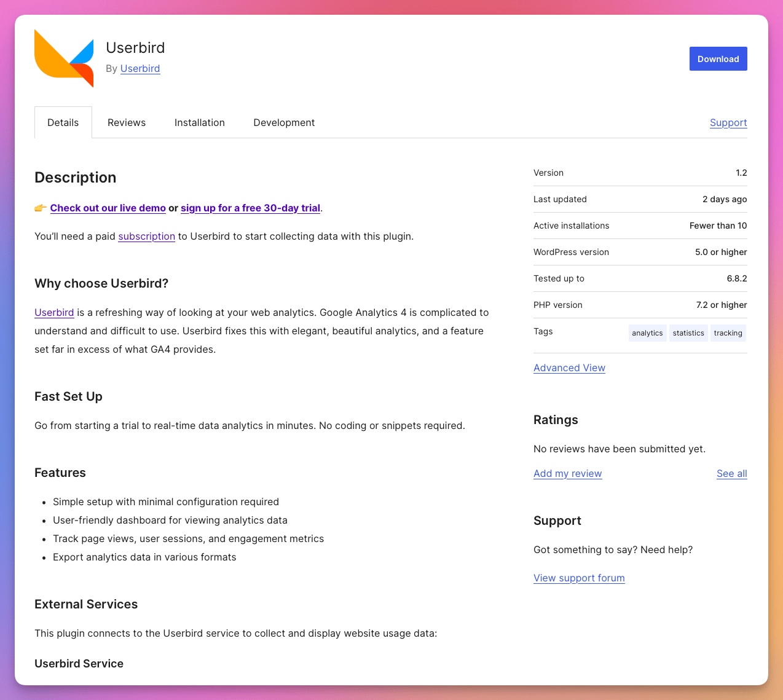This screenshot has height=700, width=783.
Task: Open the View support forum link
Action: click(x=578, y=578)
